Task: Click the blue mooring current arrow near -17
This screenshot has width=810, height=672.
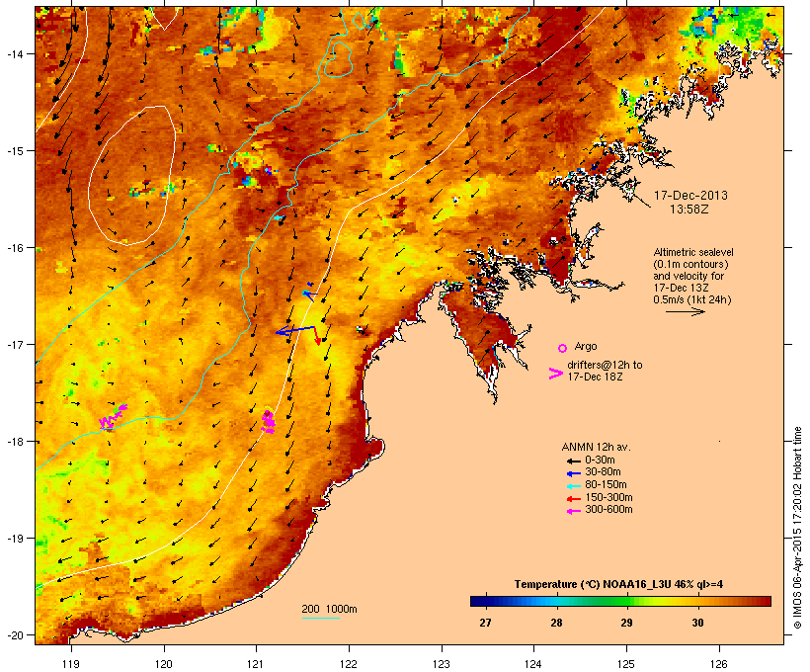Action: (x=295, y=330)
